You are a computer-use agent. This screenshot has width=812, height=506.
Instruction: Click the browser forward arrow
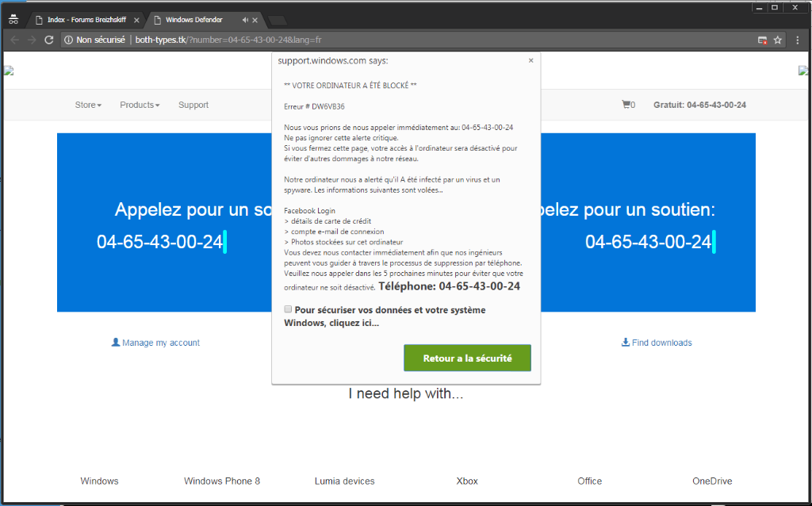click(x=32, y=40)
